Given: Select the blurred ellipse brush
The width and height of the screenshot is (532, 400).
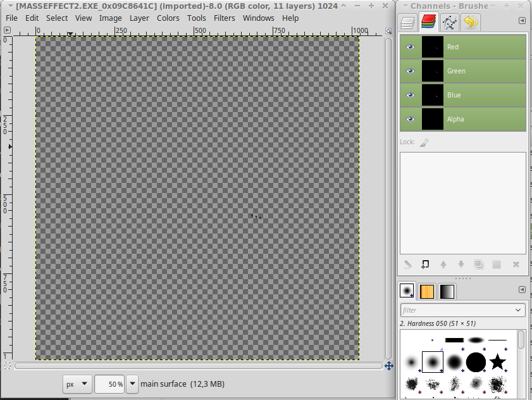Looking at the screenshot, I should click(476, 341).
